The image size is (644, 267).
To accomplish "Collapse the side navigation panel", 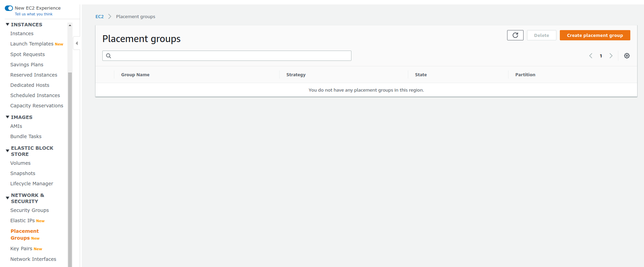I will pos(77,43).
